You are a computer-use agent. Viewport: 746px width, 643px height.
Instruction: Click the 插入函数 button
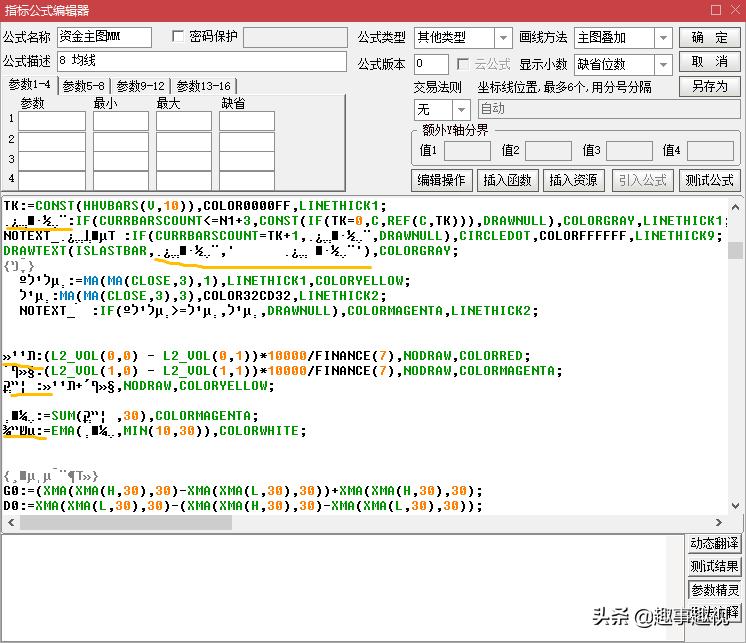(x=508, y=180)
